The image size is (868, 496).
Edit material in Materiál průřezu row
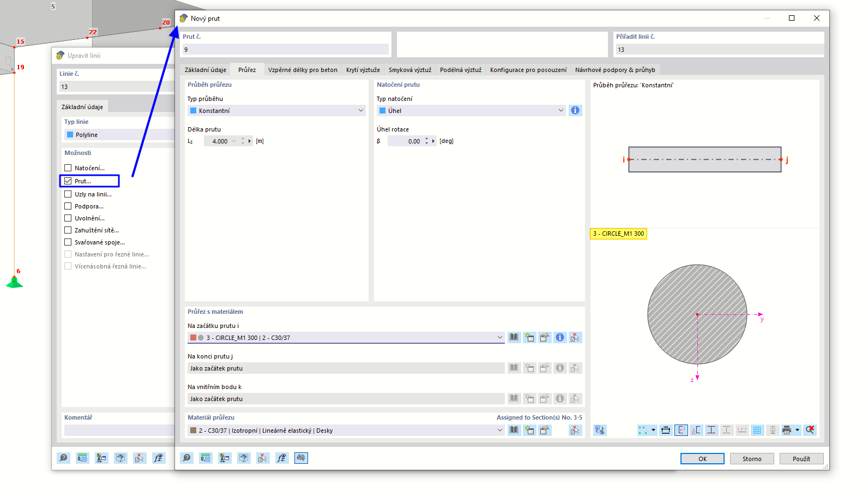point(544,431)
